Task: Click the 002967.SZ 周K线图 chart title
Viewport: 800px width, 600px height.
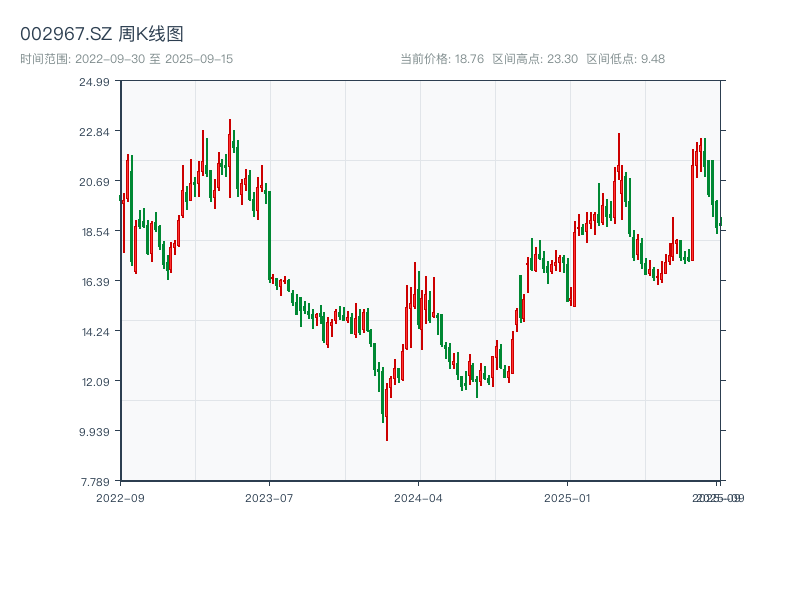Action: (102, 34)
